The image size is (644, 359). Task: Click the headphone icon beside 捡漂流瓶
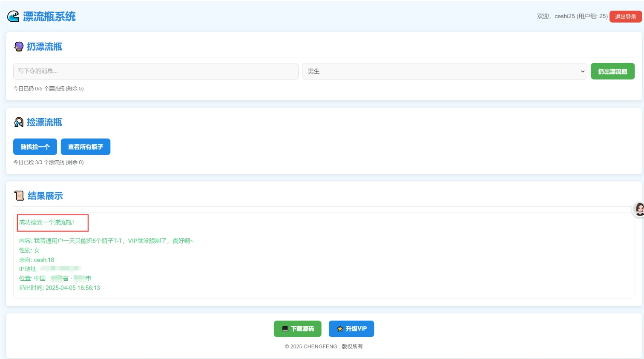[x=19, y=123]
